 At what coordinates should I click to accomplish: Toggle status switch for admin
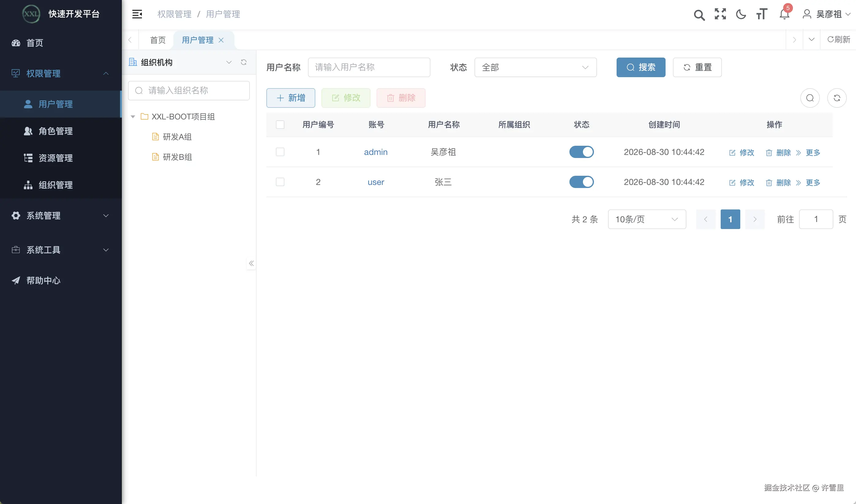581,152
